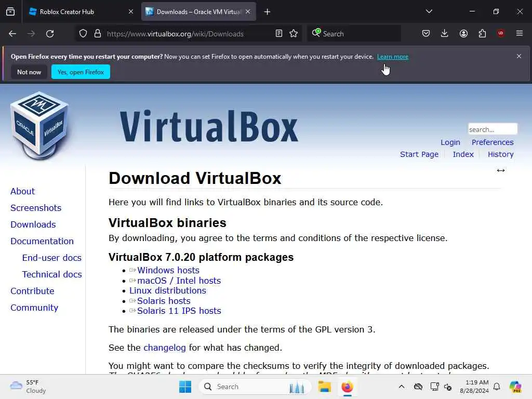532x399 pixels.
Task: Open the muted volume tray icon
Action: (x=448, y=387)
